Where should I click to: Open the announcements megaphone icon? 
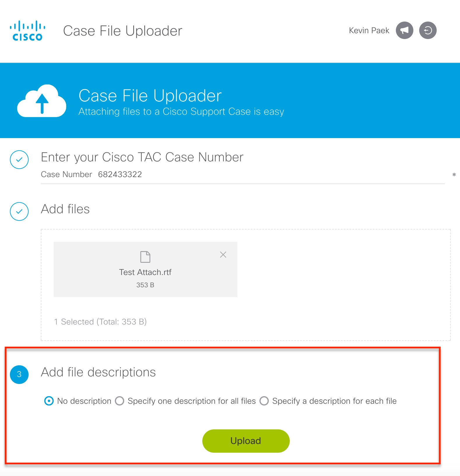404,30
